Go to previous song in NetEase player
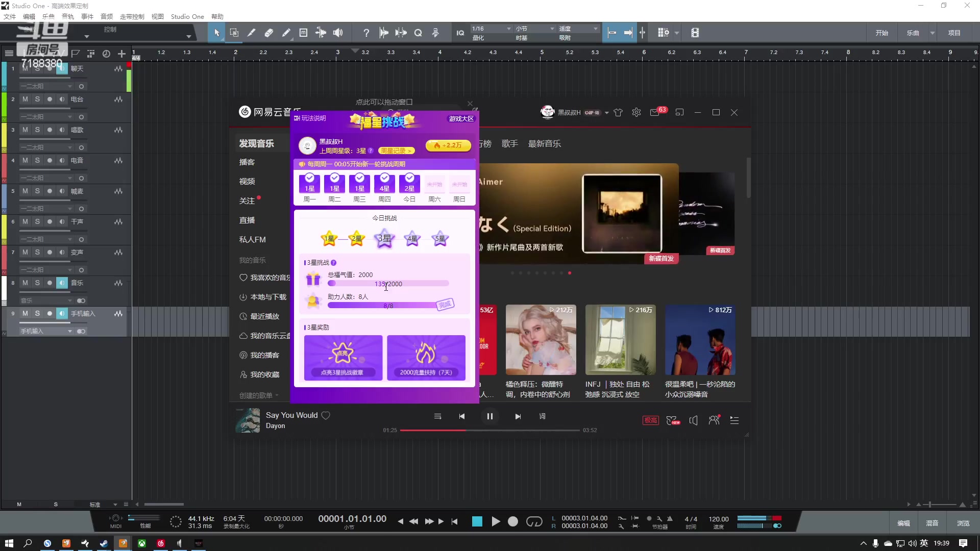The height and width of the screenshot is (551, 980). coord(461,416)
